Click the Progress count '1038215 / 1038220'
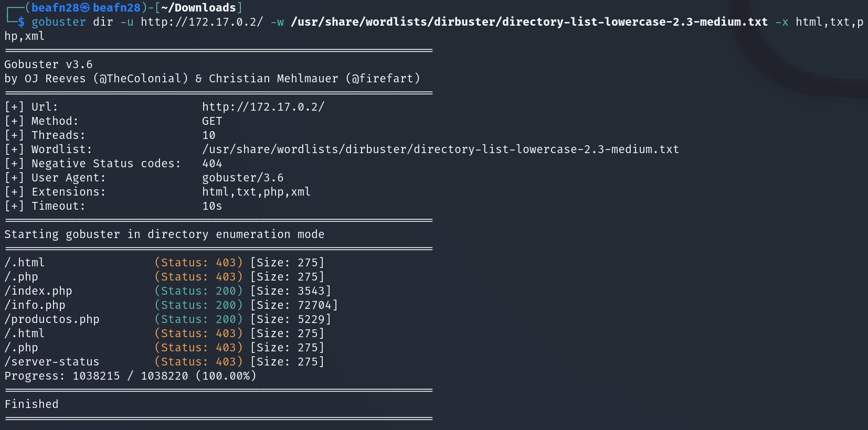 tap(130, 376)
